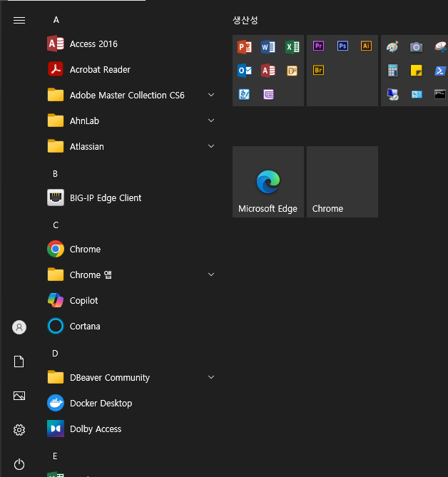Launch the Photoshop (Ps) tile
Viewport: 448px width, 477px height.
[342, 46]
